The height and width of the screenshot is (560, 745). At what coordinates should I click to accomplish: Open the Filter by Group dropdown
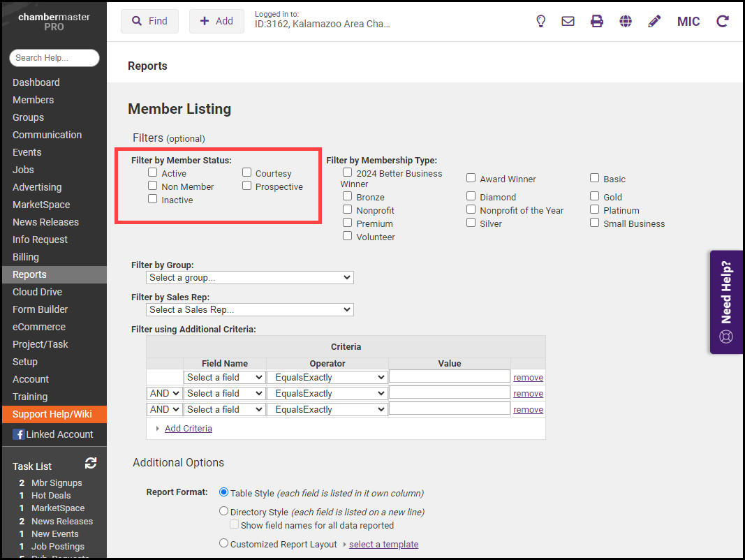[250, 277]
